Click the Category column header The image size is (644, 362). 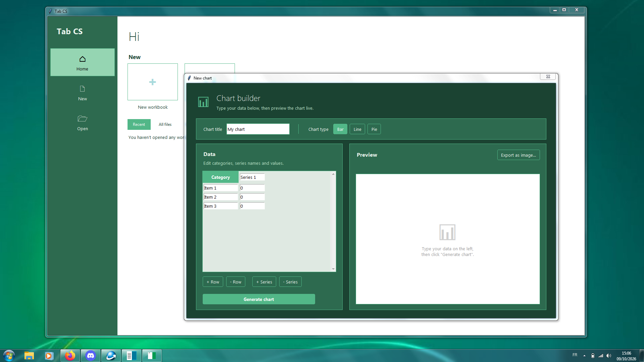(x=220, y=177)
